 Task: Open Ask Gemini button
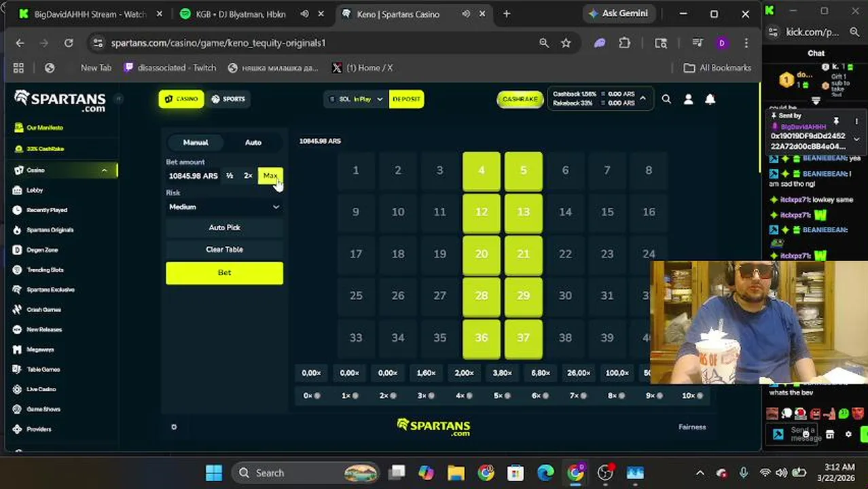[x=618, y=14]
